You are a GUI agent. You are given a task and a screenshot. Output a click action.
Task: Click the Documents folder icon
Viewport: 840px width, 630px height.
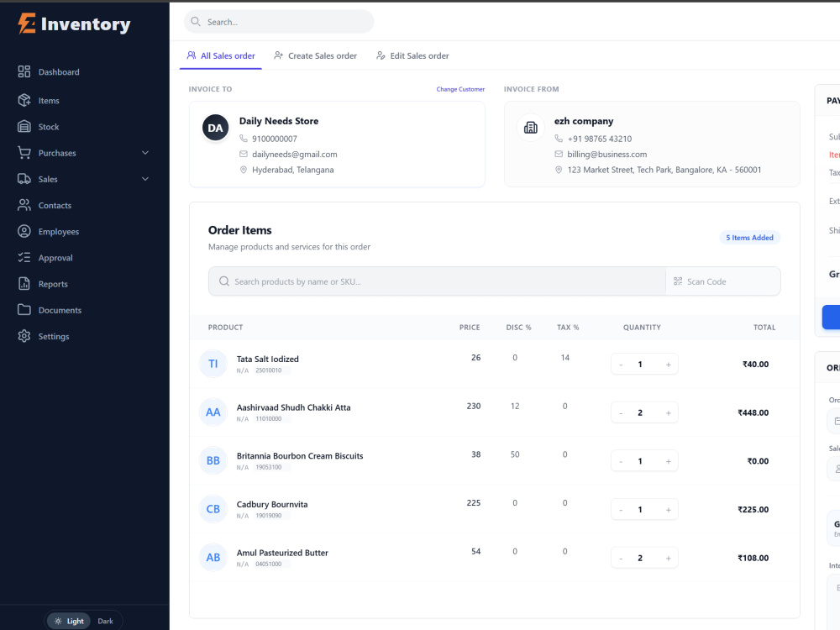[24, 310]
